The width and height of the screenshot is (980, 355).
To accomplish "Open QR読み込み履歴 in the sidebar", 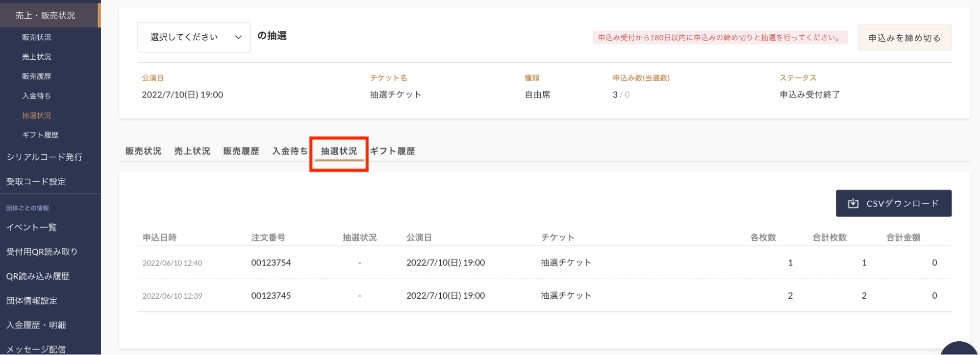I will (x=38, y=276).
